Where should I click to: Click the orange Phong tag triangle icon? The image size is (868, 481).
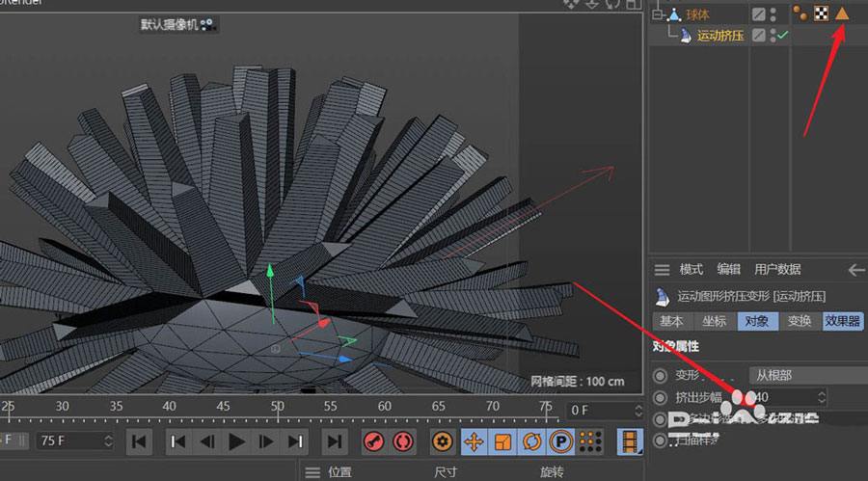click(x=842, y=13)
